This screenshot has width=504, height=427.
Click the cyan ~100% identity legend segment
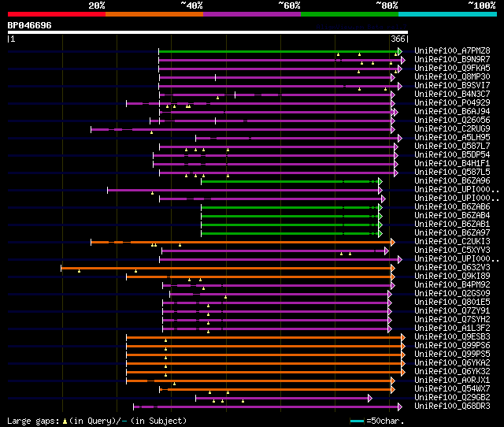[447, 14]
